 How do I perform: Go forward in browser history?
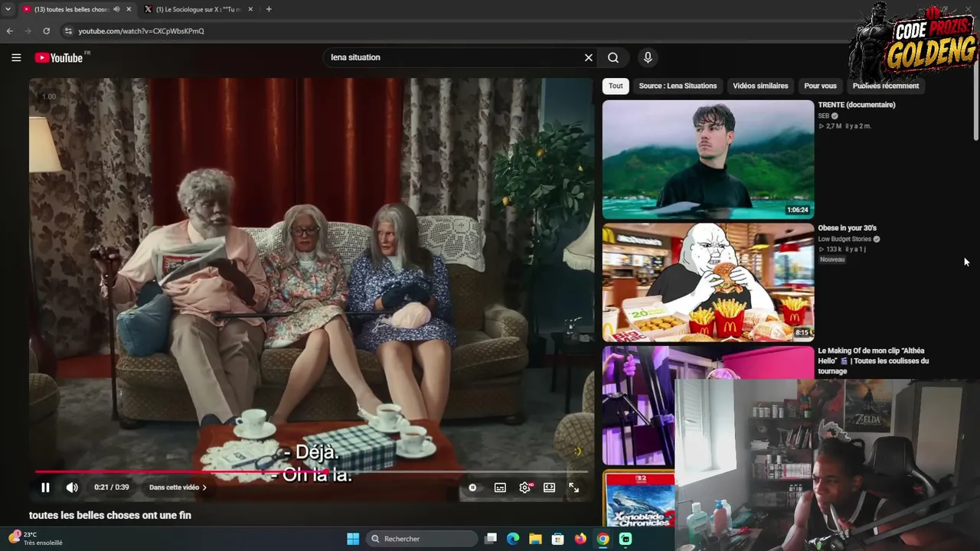(28, 31)
